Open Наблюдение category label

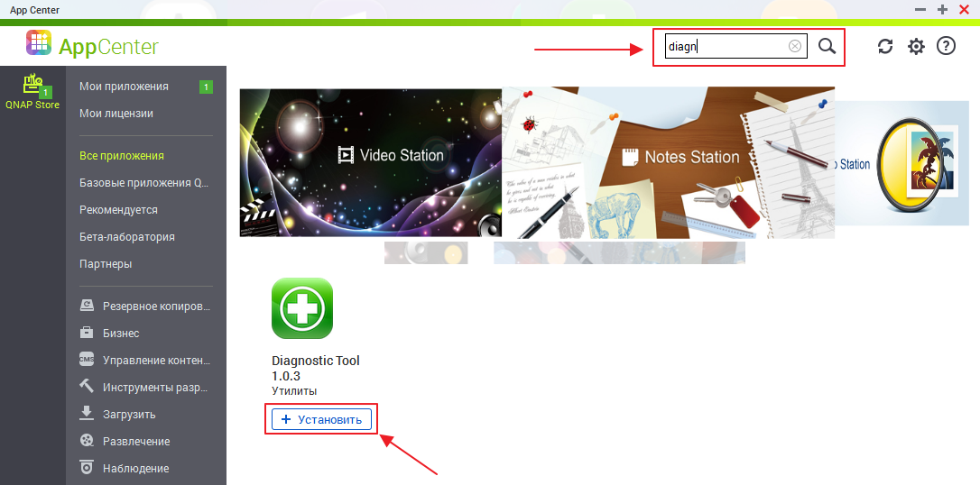click(135, 468)
